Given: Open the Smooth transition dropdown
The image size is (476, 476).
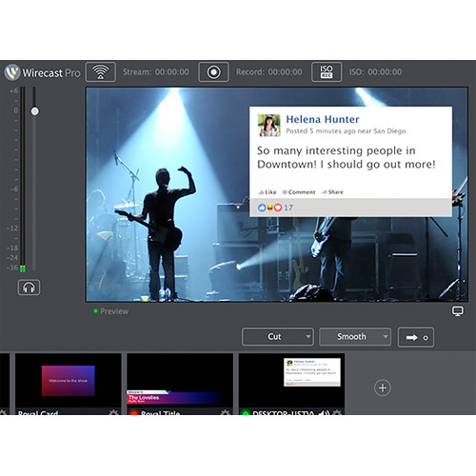Looking at the screenshot, I should (x=355, y=337).
